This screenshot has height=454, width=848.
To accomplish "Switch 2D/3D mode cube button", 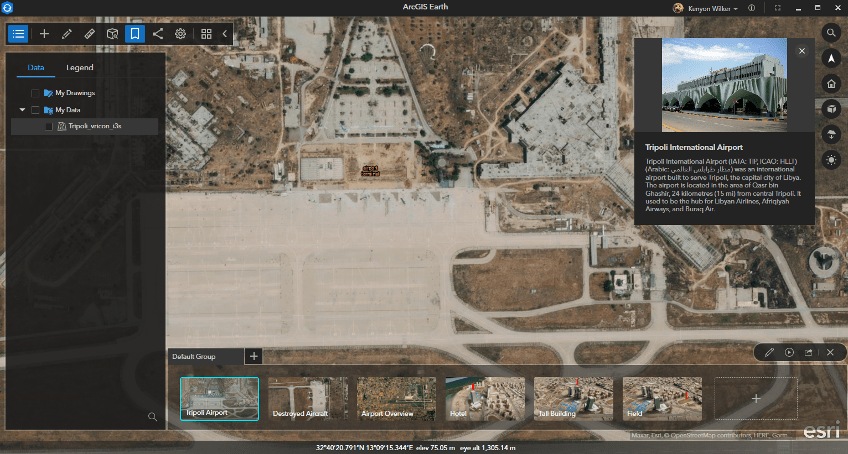I will click(831, 109).
